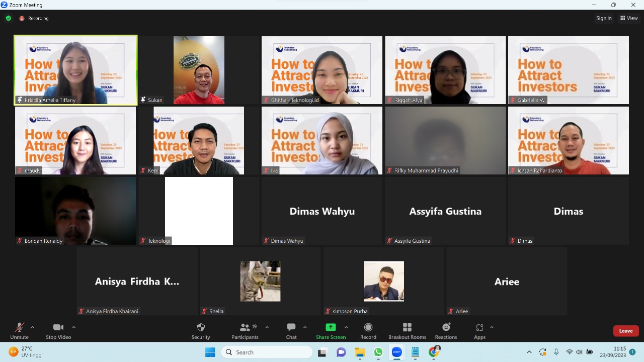This screenshot has height=362, width=644.
Task: Open the Windows Start menu
Action: tap(210, 352)
